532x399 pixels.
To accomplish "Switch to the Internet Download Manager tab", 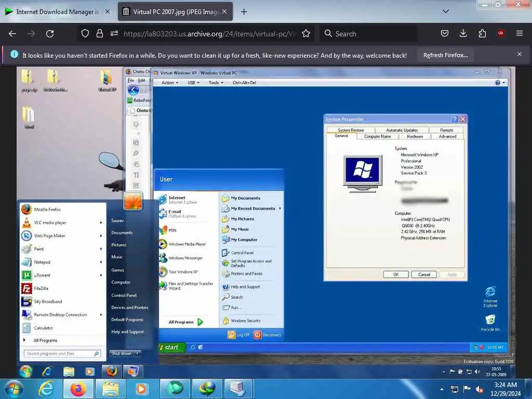I will [57, 11].
